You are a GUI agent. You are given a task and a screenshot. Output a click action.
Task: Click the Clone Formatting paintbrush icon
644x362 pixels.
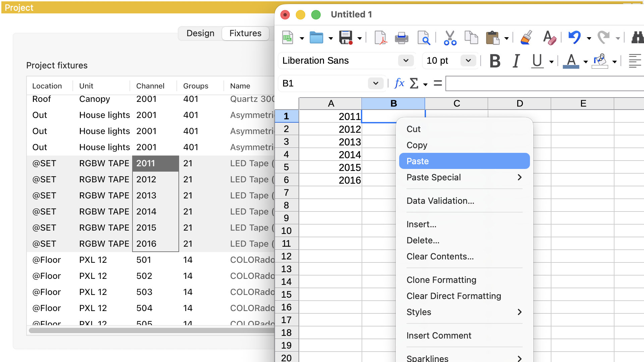[x=526, y=38]
